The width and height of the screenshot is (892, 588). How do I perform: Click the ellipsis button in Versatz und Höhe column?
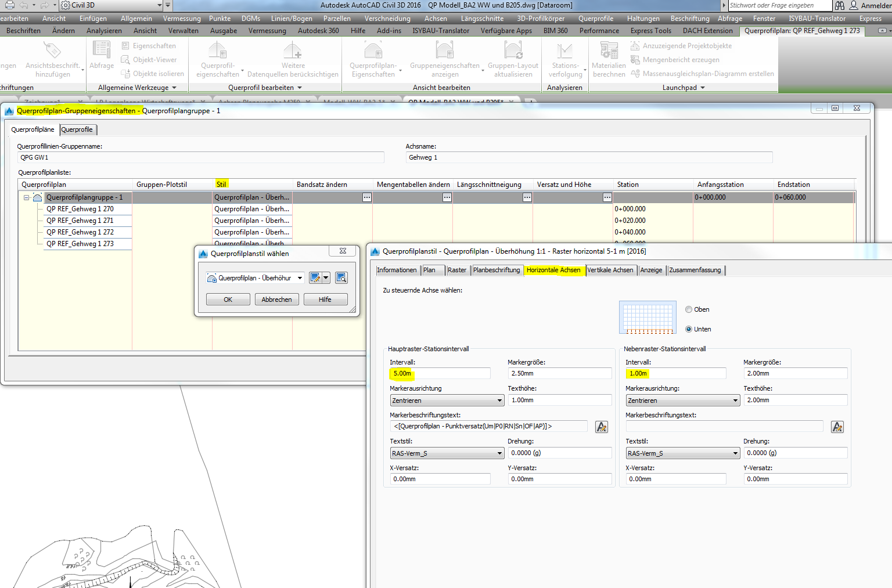click(x=607, y=197)
